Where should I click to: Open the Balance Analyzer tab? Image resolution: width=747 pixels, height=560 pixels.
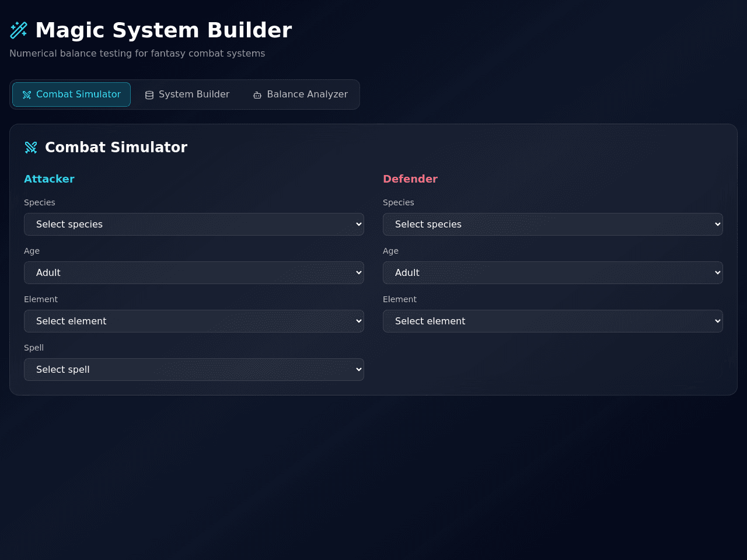[301, 94]
